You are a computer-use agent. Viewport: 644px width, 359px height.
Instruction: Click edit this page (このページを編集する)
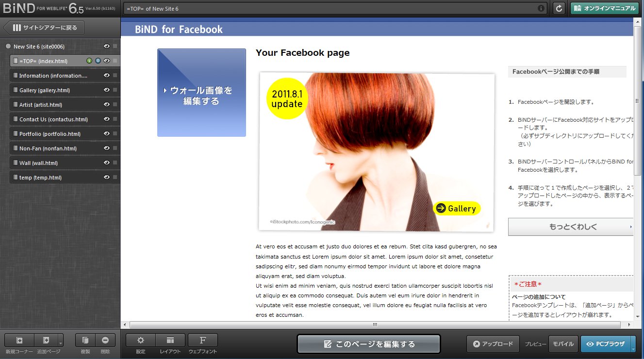click(x=369, y=344)
